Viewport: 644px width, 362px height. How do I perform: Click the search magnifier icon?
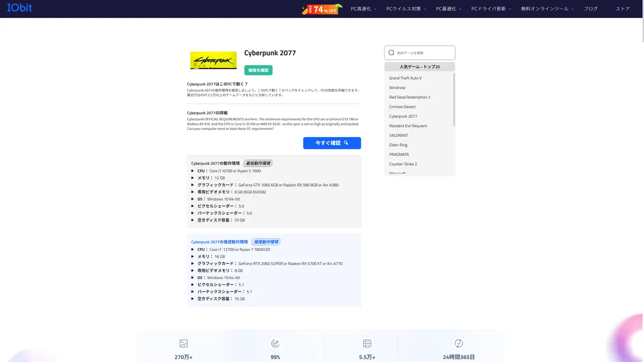coord(391,53)
